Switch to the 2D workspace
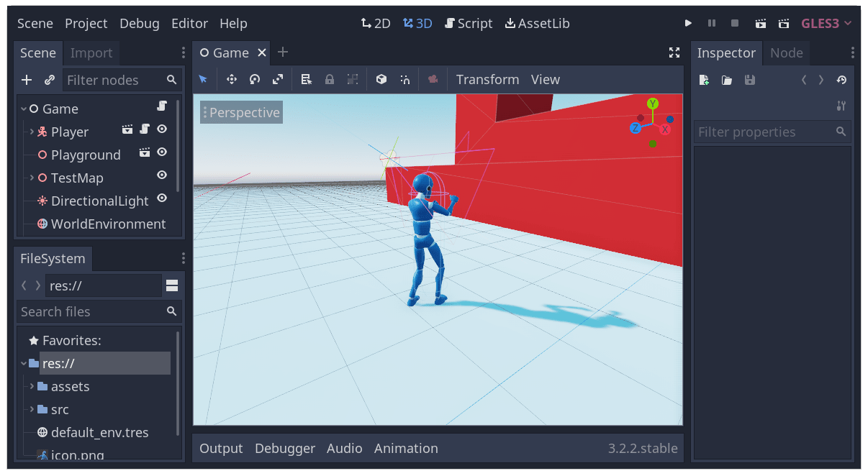 pos(375,23)
